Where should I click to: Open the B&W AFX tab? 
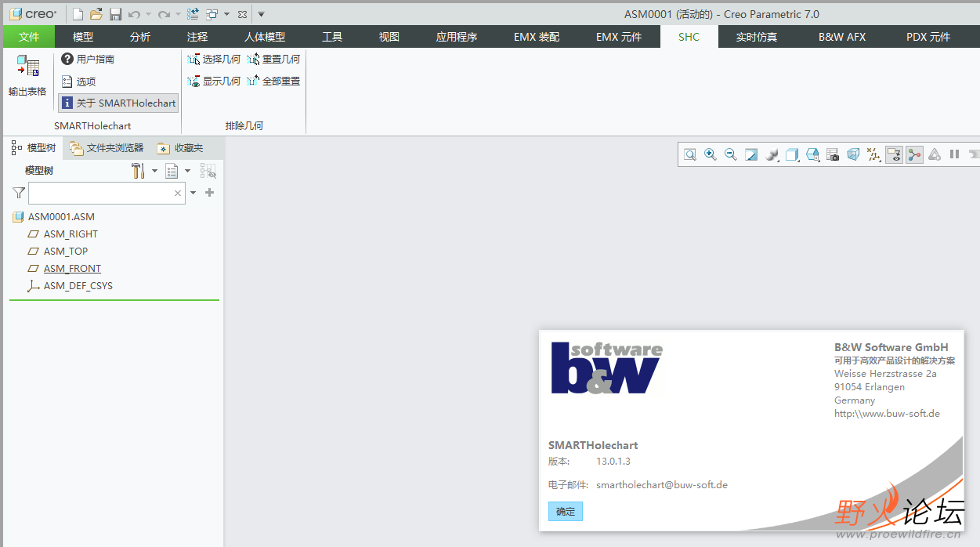[x=842, y=37]
